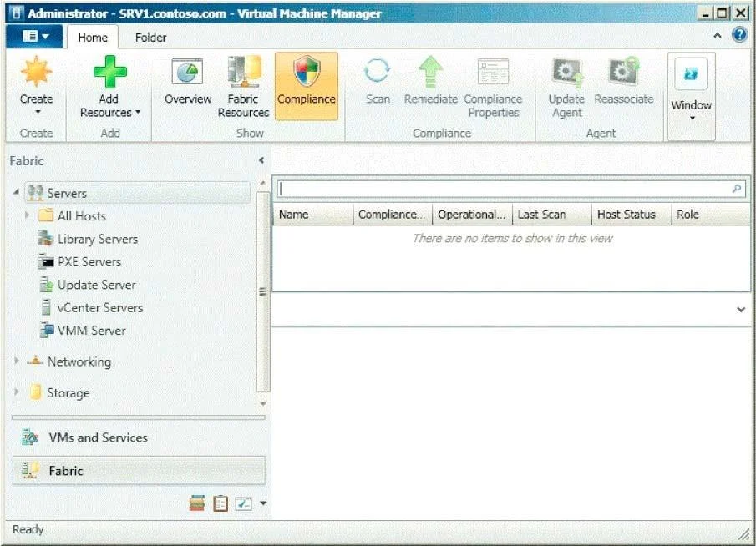Select vCenter Servers node
This screenshot has width=756, height=546.
pos(92,307)
